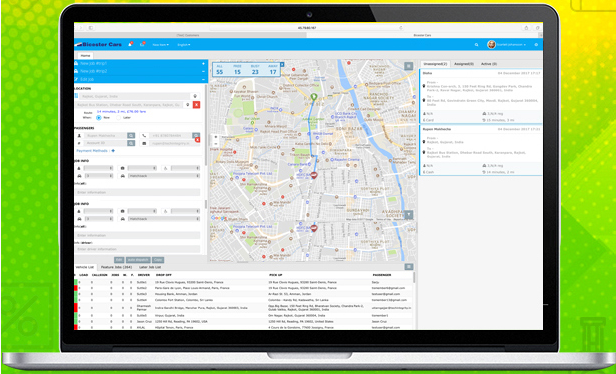Open the New Item dropdown menu
This screenshot has height=374, width=616.
(x=161, y=45)
